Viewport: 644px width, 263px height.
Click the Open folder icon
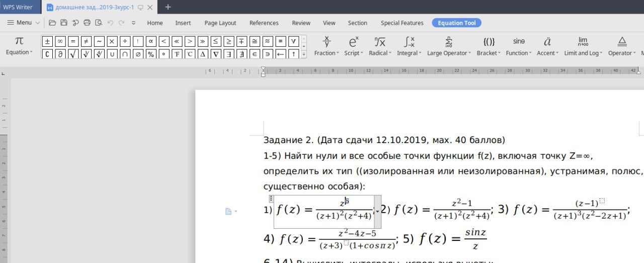click(52, 23)
